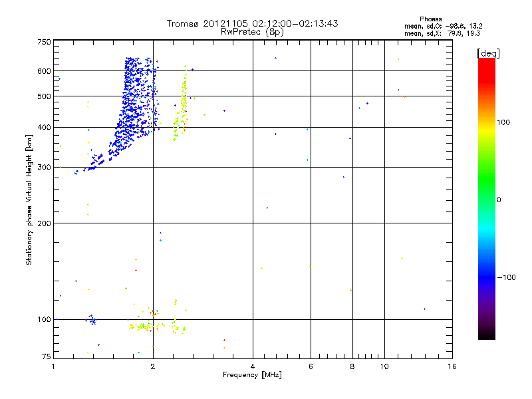Click the y-axis tick label '100'
This screenshot has height=399, width=532.
(44, 319)
